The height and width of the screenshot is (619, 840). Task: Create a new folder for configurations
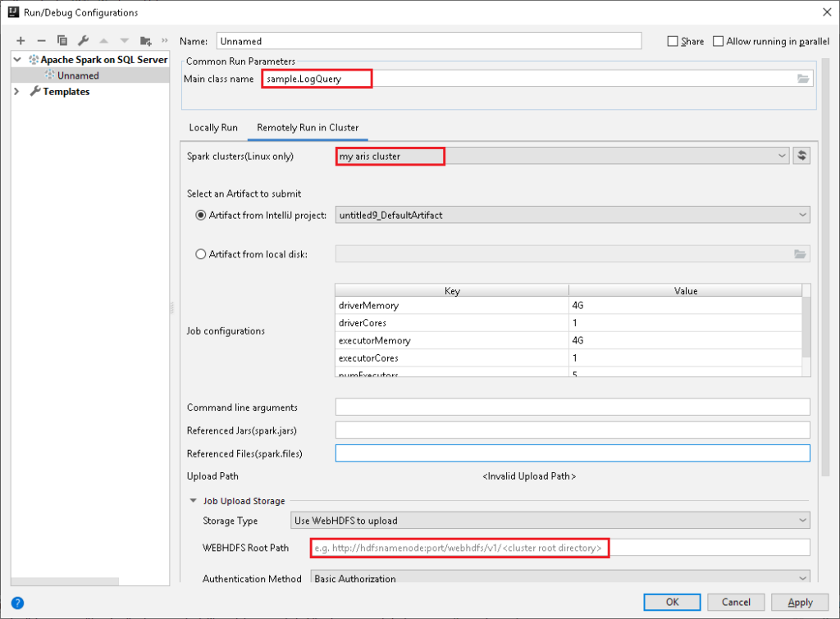pyautogui.click(x=148, y=40)
